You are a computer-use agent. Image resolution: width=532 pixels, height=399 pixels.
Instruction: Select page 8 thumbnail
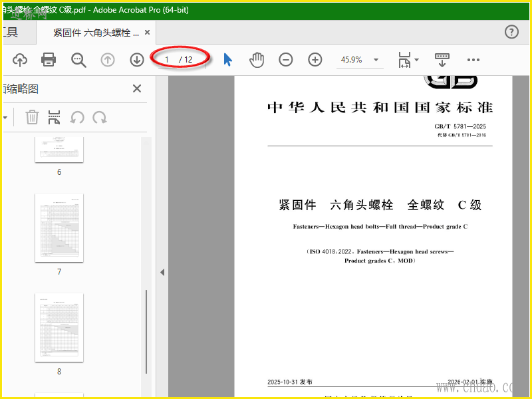(59, 328)
